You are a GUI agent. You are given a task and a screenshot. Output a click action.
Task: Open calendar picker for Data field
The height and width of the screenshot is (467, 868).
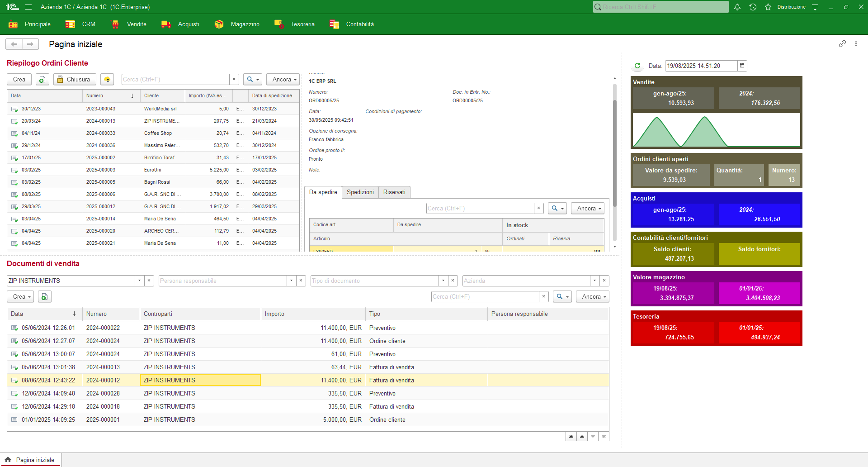pyautogui.click(x=742, y=66)
